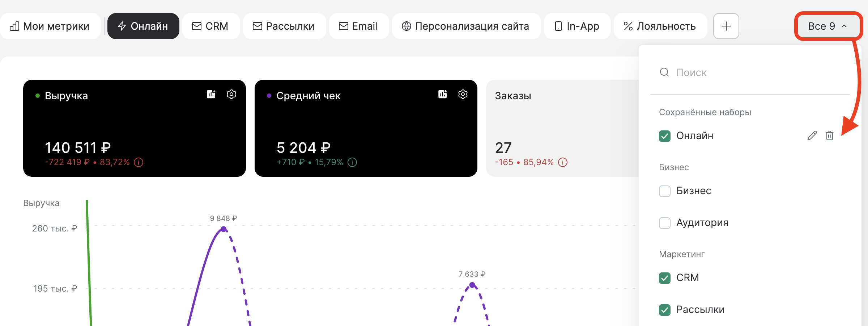Click the envelope icon in Рассылки tab
Image resolution: width=868 pixels, height=326 pixels.
pos(258,26)
